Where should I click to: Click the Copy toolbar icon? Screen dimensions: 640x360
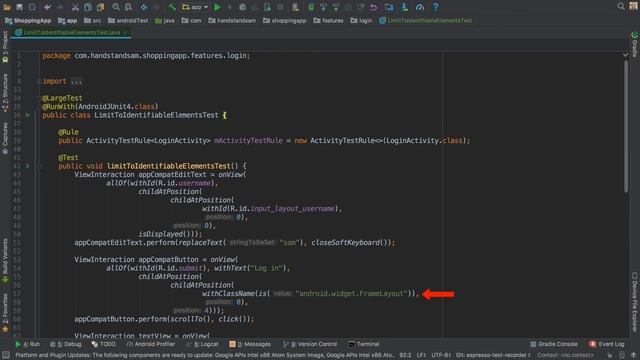pyautogui.click(x=88, y=7)
